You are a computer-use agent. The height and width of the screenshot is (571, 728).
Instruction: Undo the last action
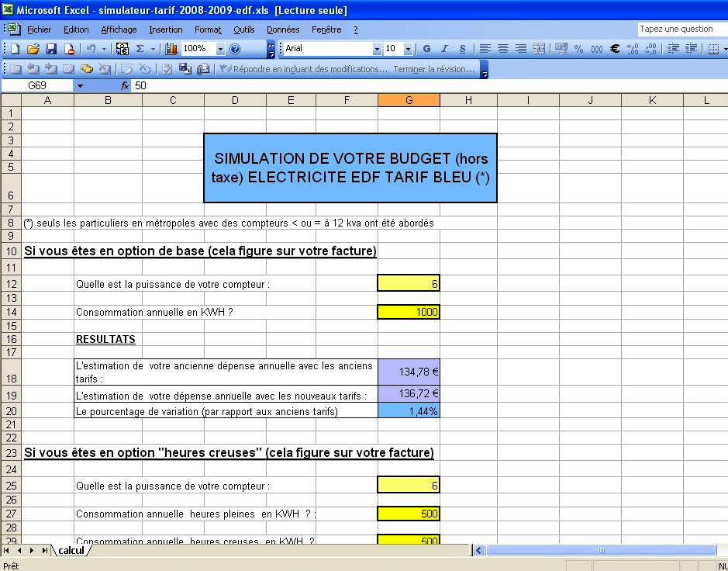(91, 49)
